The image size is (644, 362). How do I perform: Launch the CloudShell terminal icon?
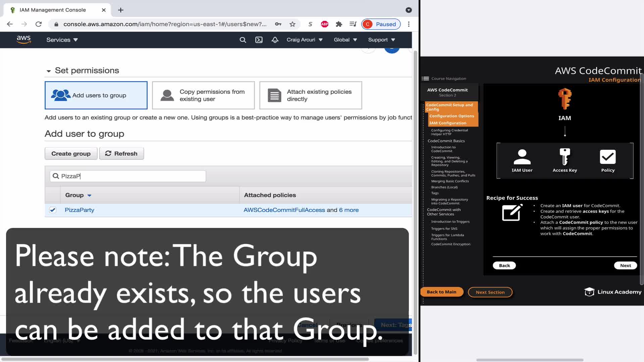point(259,40)
